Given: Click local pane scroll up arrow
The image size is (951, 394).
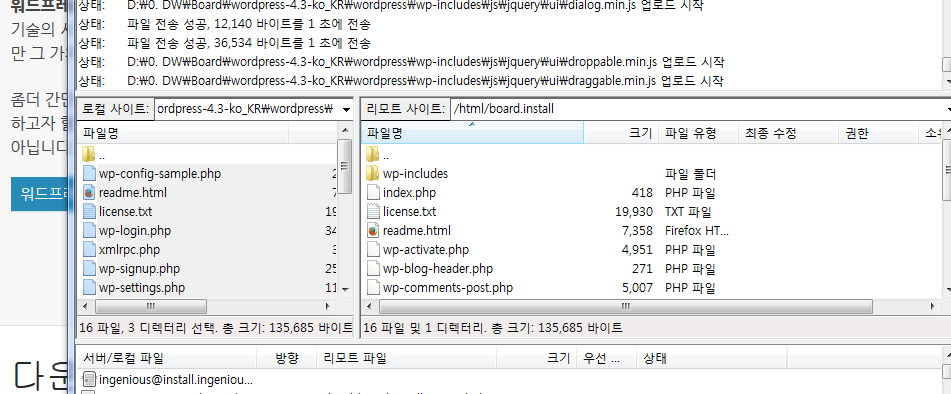Looking at the screenshot, I should click(344, 130).
